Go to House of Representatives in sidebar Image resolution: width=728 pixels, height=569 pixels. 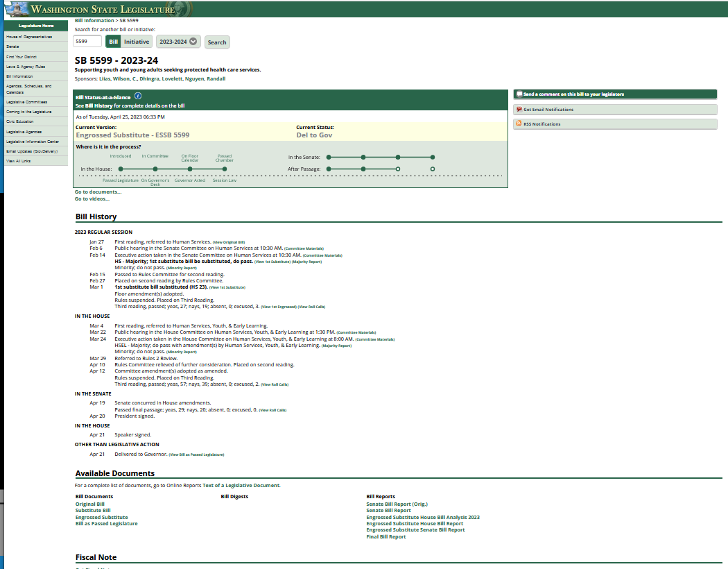(29, 37)
